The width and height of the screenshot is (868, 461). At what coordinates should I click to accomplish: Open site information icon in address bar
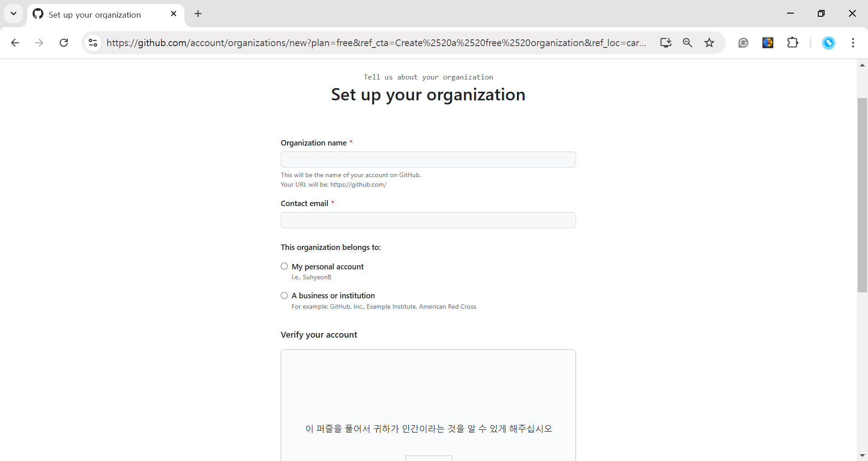(x=93, y=42)
